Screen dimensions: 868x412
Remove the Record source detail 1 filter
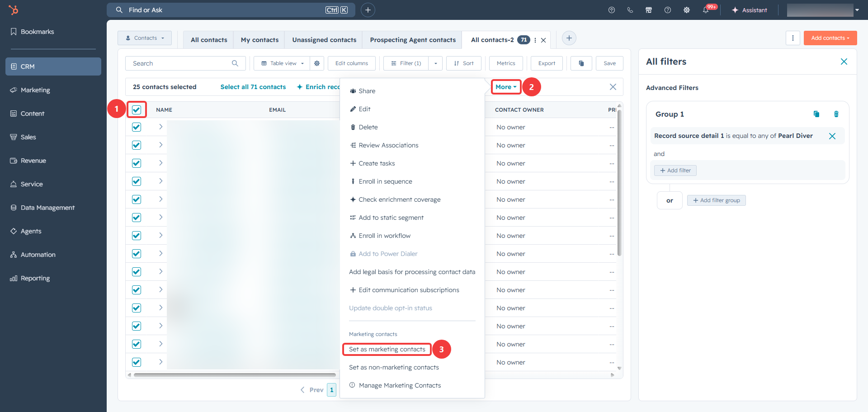(x=832, y=136)
